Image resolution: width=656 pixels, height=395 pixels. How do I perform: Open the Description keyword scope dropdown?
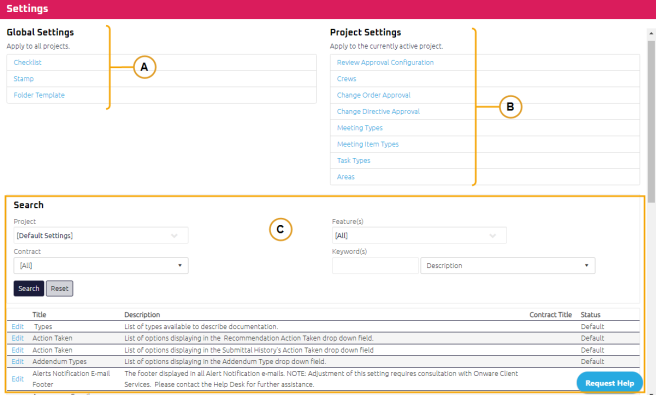coord(508,266)
